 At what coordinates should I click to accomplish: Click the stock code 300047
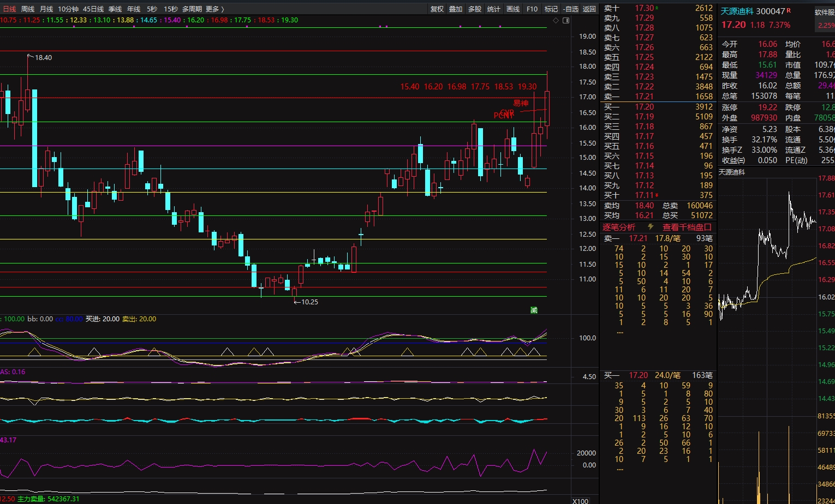[x=771, y=11]
